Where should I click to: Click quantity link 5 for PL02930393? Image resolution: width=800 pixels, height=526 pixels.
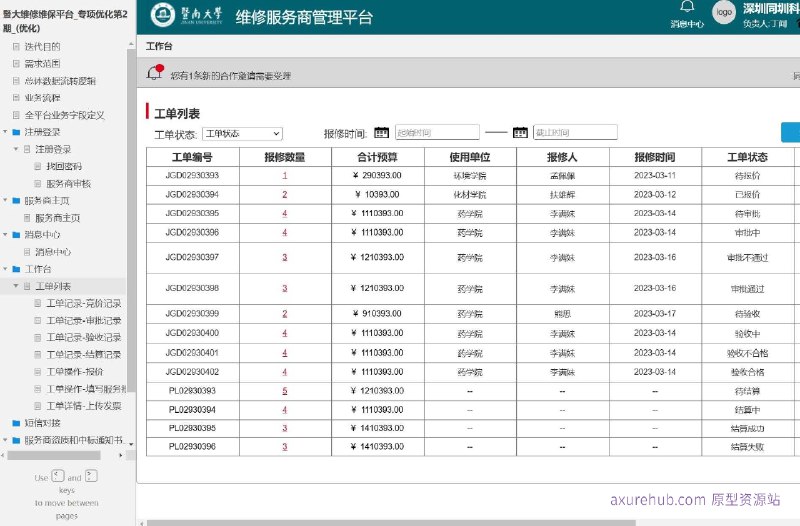pos(285,391)
